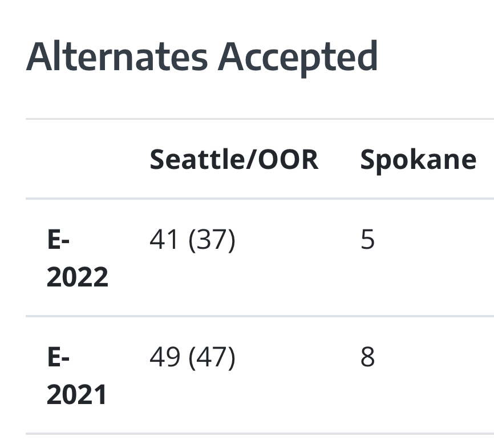Click the word "Accepted" in the heading
Image resolution: width=494 pixels, height=448 pixels.
tap(297, 57)
